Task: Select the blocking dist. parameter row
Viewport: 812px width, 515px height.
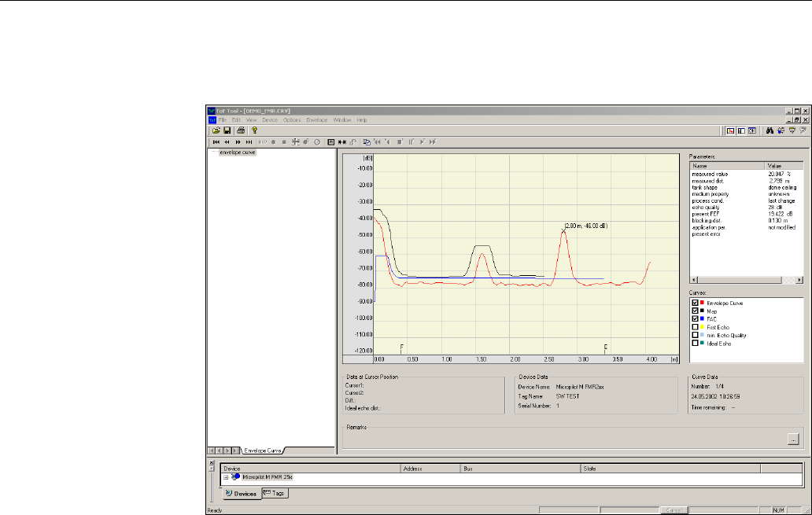Action: click(x=746, y=220)
